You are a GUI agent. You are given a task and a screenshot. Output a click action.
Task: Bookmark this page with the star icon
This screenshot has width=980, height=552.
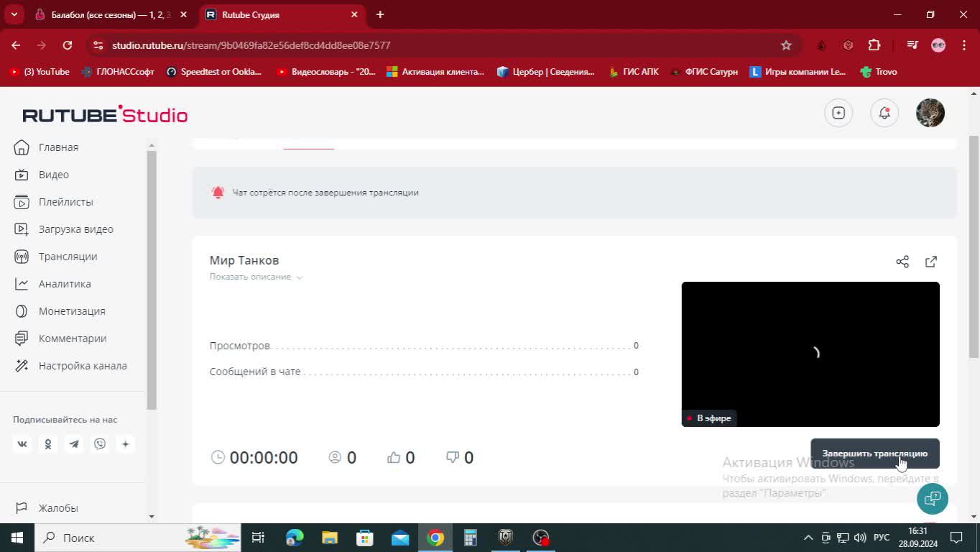coord(786,45)
